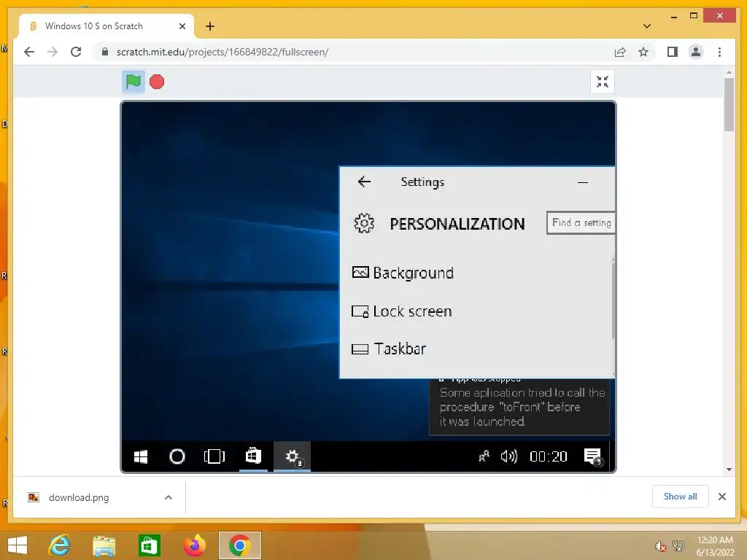Click the 00:20 clock in simulated taskbar
Viewport: 747px width, 560px height.
click(549, 456)
